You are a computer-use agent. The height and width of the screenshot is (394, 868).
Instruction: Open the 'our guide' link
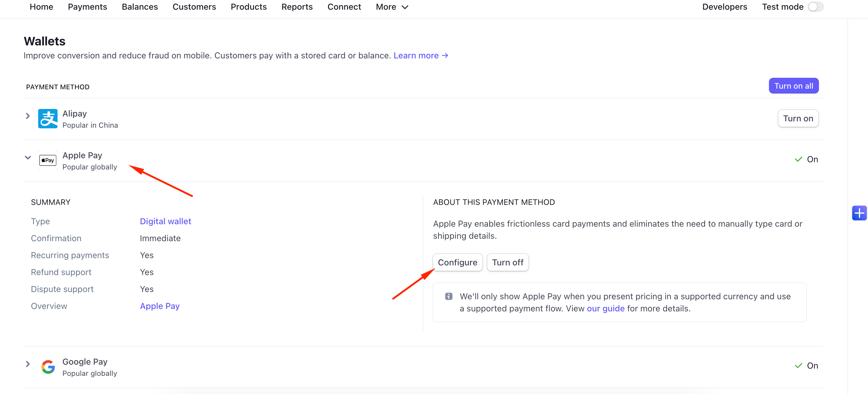click(x=605, y=308)
